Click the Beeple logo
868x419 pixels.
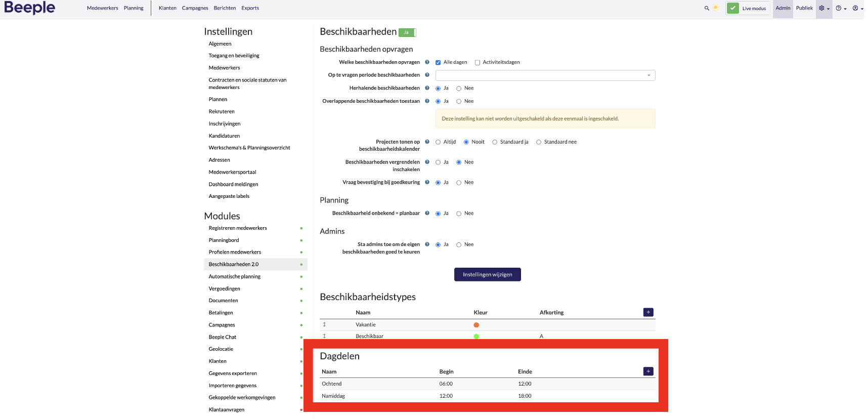click(30, 8)
